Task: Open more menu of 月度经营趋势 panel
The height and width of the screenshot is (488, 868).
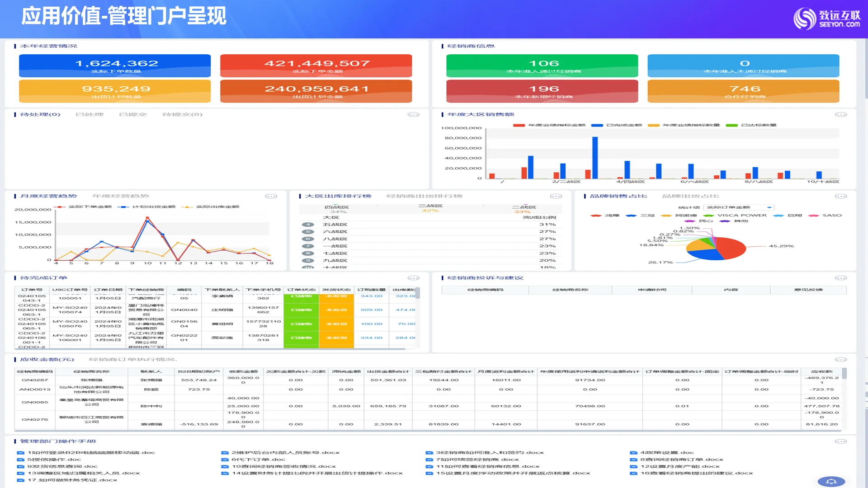Action: [x=271, y=197]
